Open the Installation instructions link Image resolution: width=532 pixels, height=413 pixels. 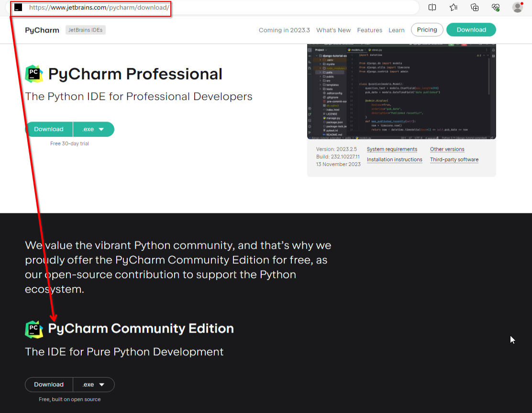pyautogui.click(x=394, y=159)
